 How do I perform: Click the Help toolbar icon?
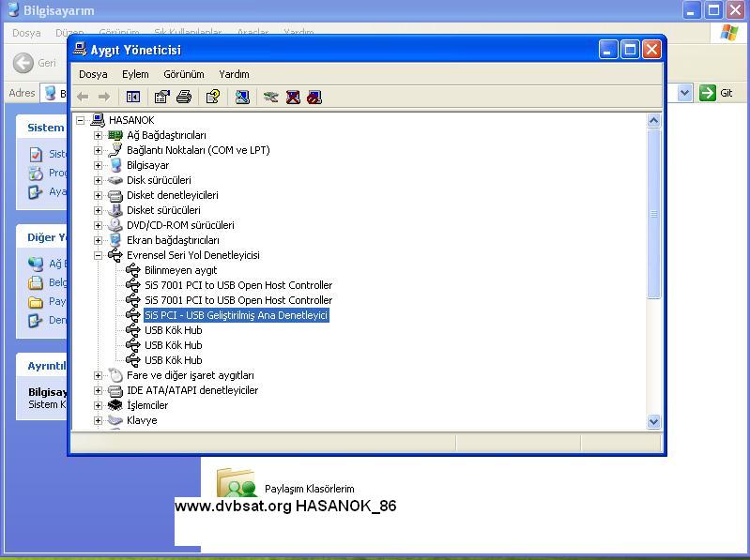pyautogui.click(x=213, y=97)
